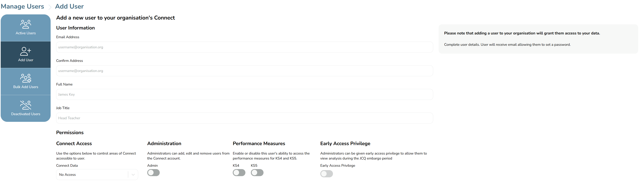
Task: Open Deactivated Users crossed-out icon
Action: click(25, 105)
